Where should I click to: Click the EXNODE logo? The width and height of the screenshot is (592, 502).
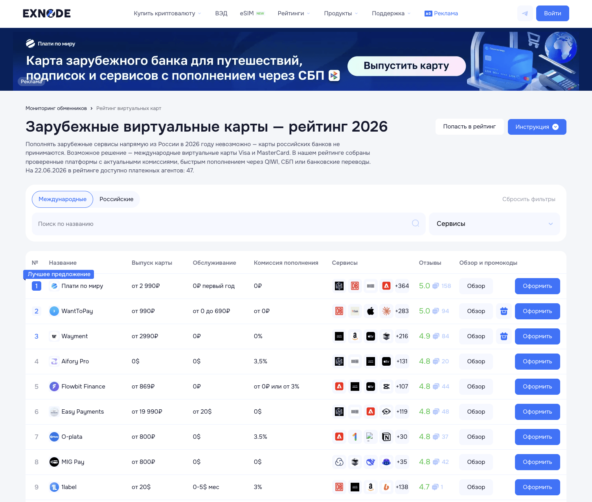point(46,14)
